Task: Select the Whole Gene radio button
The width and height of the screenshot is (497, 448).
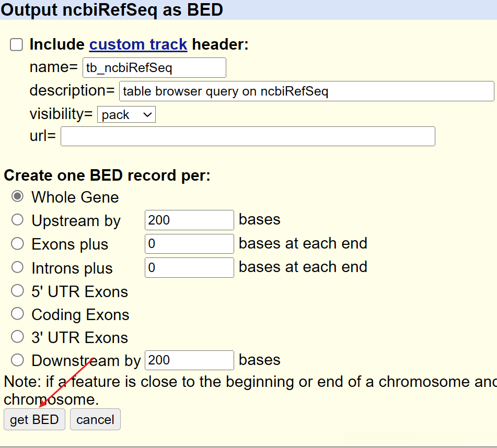Action: tap(18, 197)
